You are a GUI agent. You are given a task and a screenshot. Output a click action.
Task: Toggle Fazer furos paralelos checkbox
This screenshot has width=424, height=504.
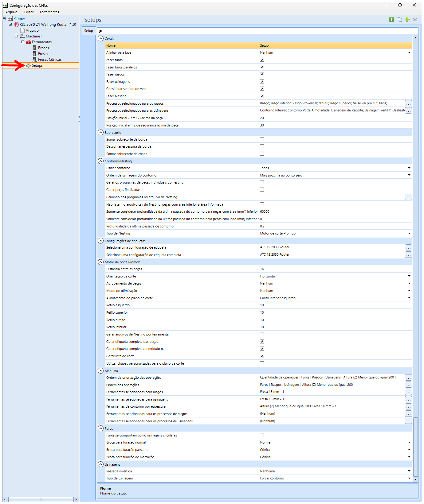[262, 67]
